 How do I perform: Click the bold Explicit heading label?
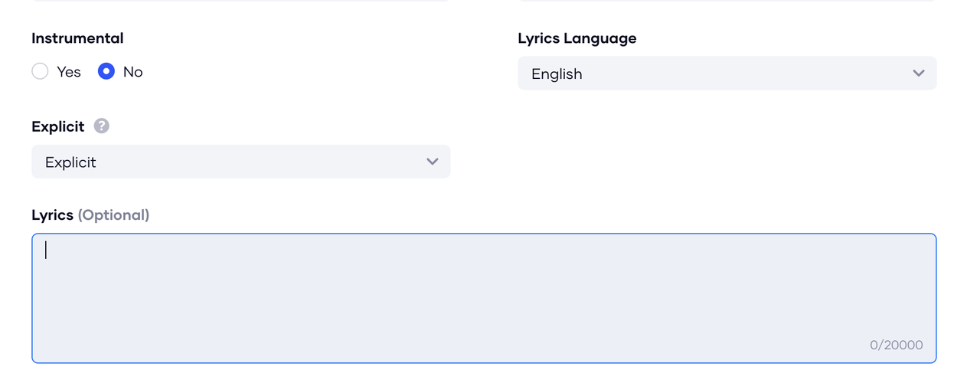(58, 127)
